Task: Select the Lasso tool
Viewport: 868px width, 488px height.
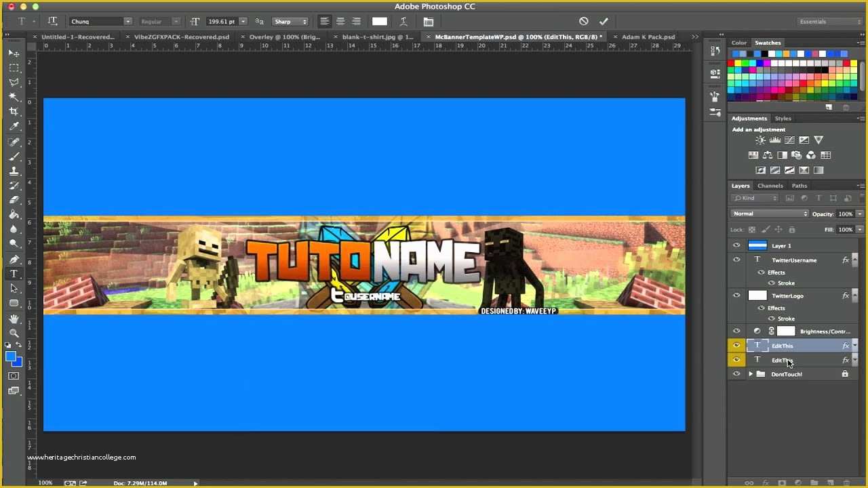Action: click(14, 82)
